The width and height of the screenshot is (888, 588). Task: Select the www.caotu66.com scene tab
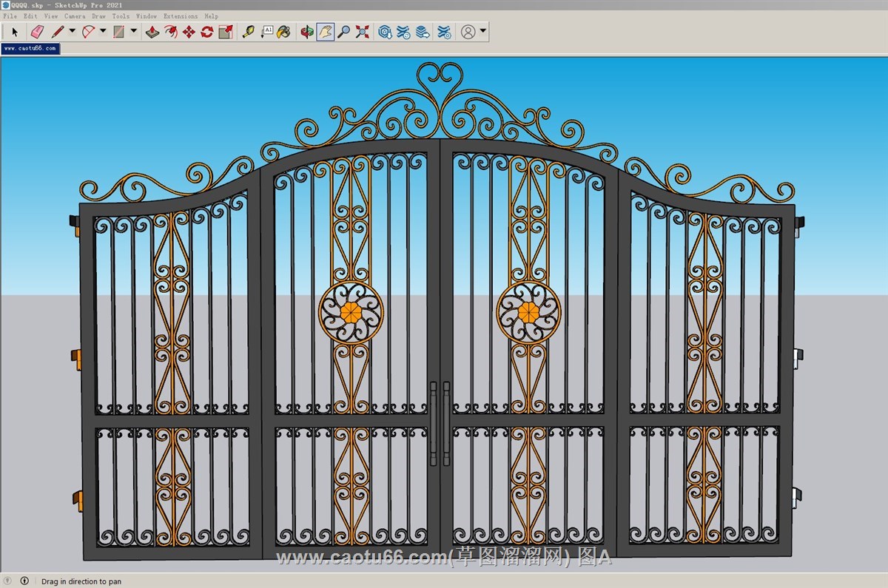(x=30, y=48)
